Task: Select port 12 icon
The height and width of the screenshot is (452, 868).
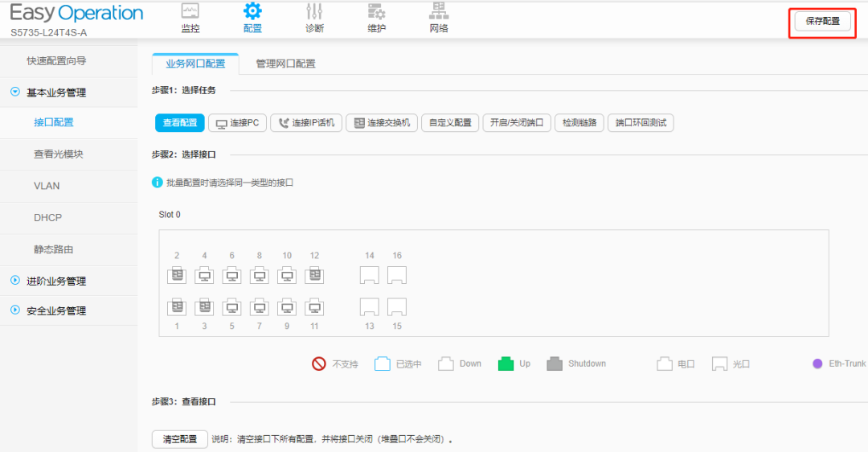Action: pyautogui.click(x=314, y=275)
